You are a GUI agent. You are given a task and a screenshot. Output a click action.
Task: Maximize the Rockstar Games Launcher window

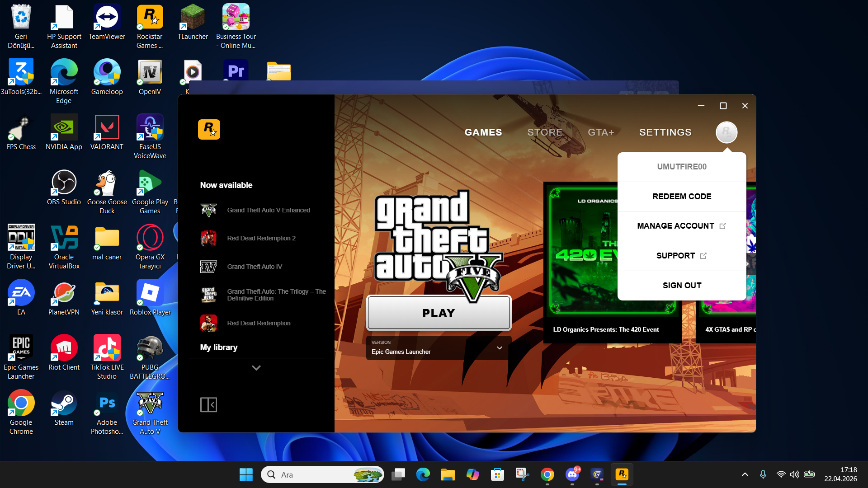tap(723, 106)
